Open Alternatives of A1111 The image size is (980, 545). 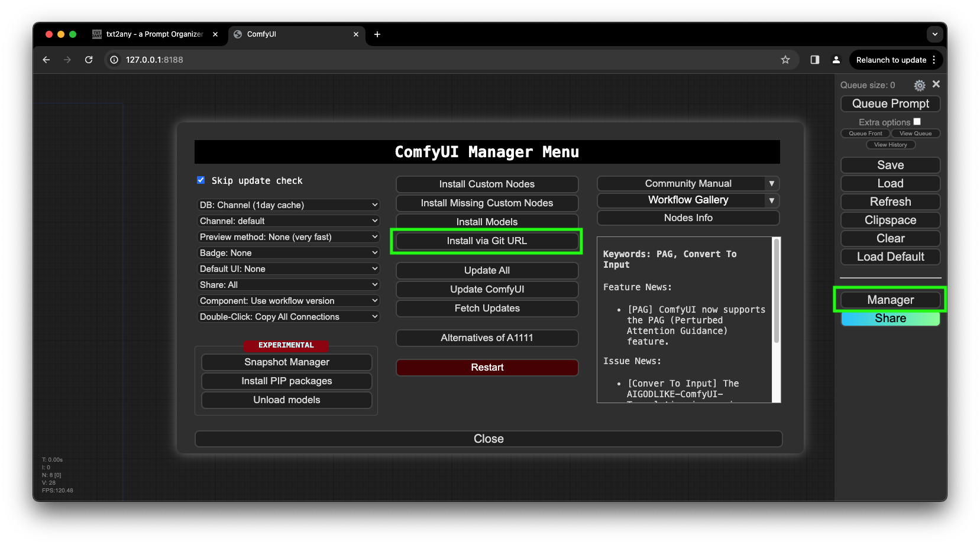tap(487, 338)
